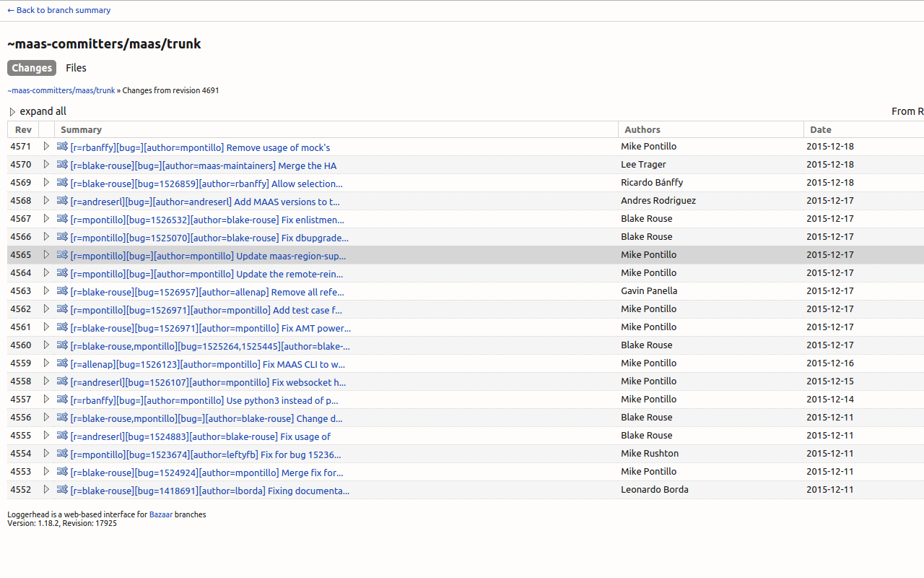This screenshot has height=578, width=924.
Task: Click the date cell '2015-12-15'
Action: coord(830,381)
